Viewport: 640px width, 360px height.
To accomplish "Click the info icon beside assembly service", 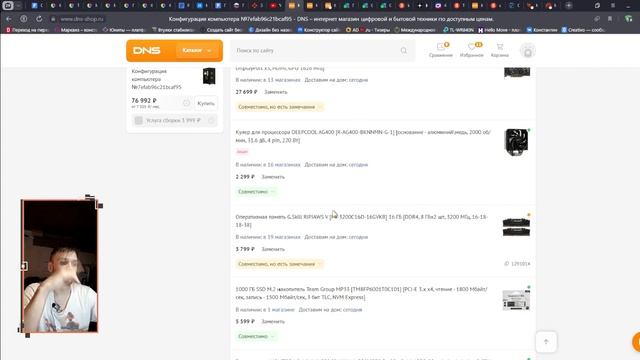I will click(211, 120).
